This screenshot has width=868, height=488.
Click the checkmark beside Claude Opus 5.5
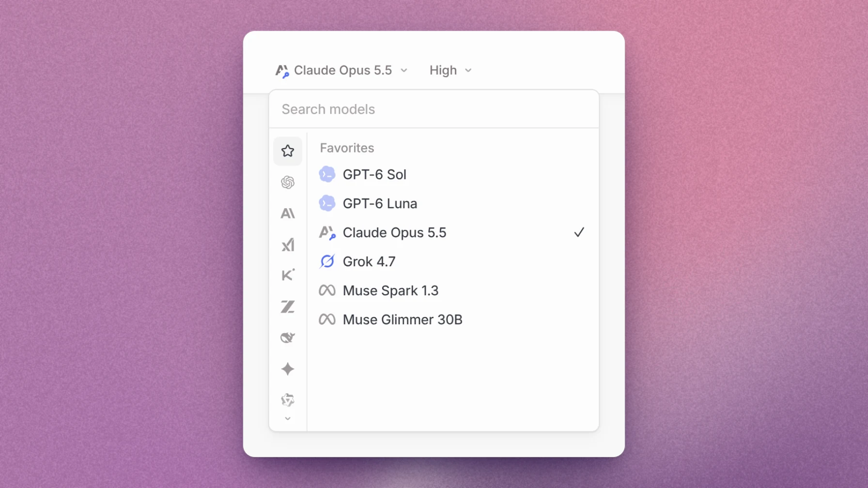(x=579, y=233)
